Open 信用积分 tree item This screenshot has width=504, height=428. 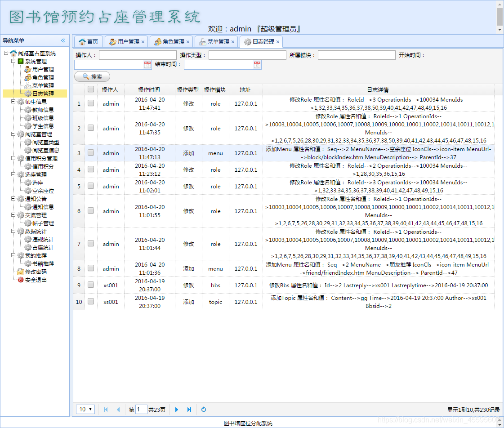click(43, 166)
